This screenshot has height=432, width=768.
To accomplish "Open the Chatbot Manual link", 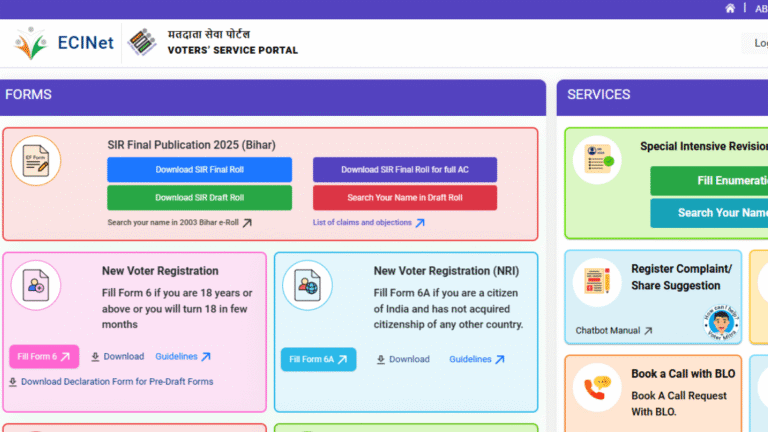I will click(608, 331).
